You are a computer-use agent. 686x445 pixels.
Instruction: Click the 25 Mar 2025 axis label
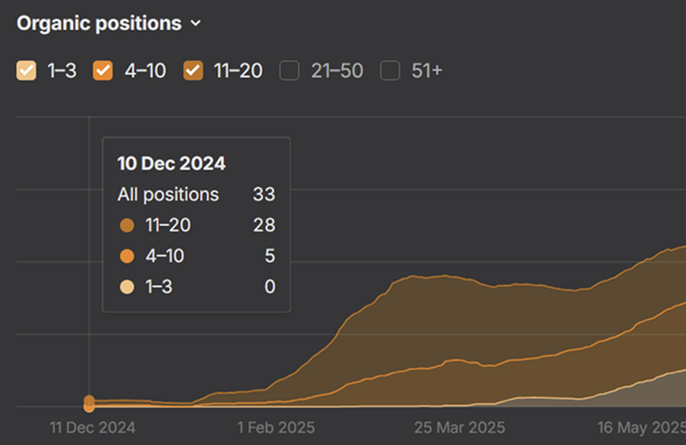(x=458, y=426)
